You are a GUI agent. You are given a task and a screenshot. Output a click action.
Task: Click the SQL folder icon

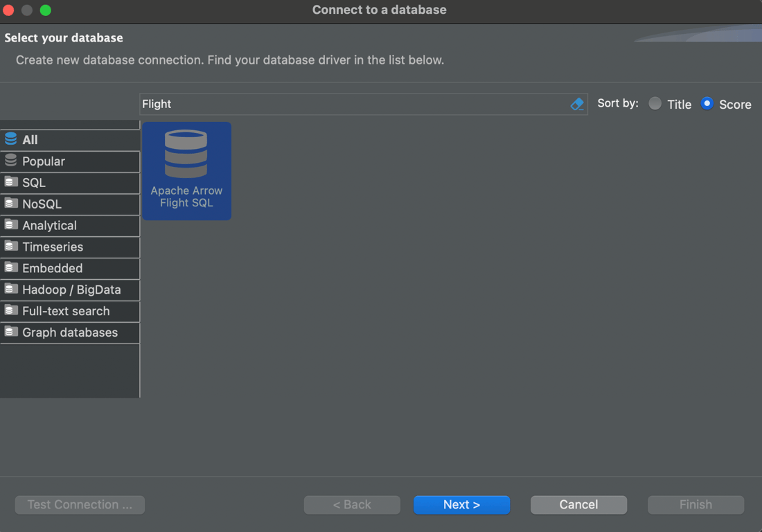click(10, 181)
